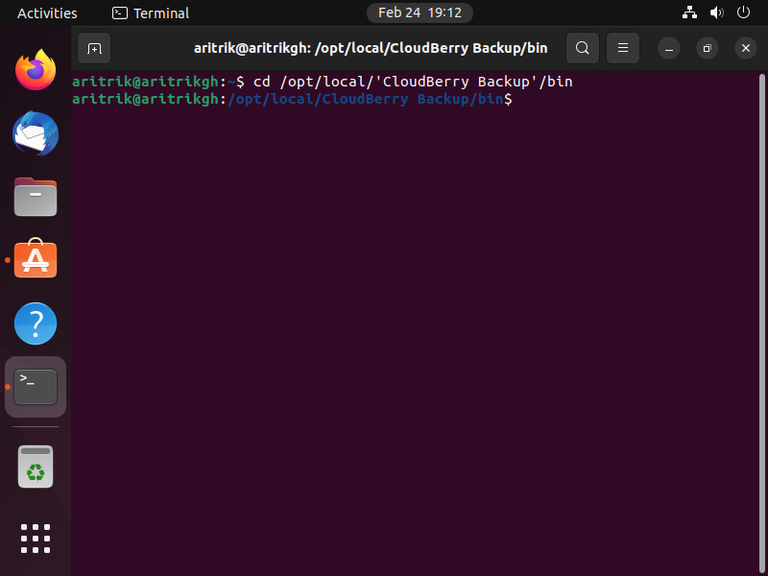
Task: Restore the terminal window size
Action: pyautogui.click(x=707, y=48)
